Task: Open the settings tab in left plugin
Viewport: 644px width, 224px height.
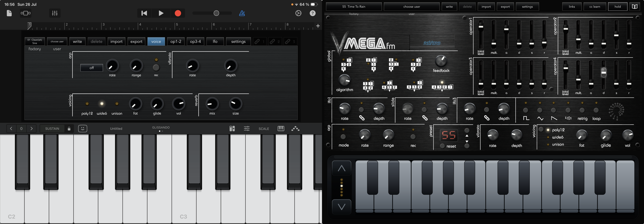Action: (x=238, y=41)
